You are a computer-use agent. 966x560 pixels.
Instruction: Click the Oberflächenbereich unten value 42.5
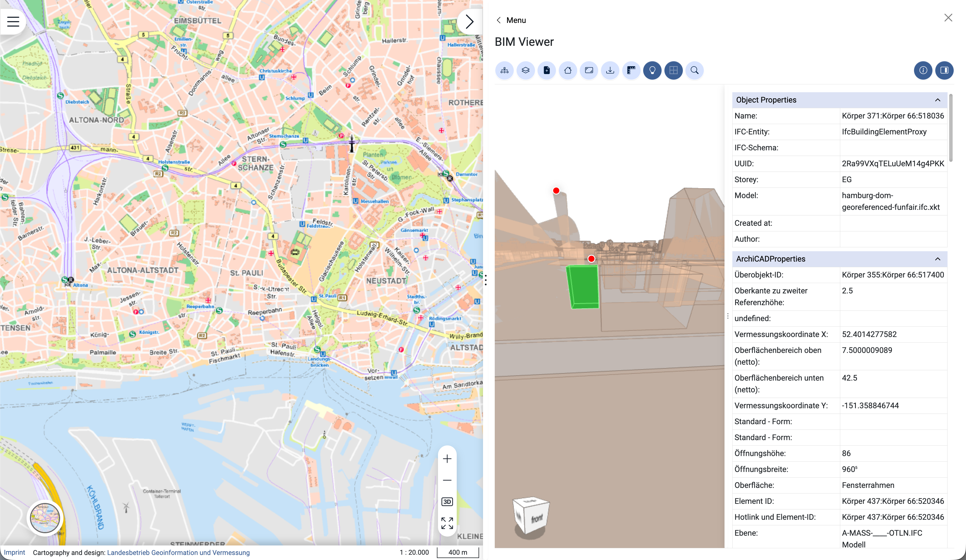[x=849, y=378]
